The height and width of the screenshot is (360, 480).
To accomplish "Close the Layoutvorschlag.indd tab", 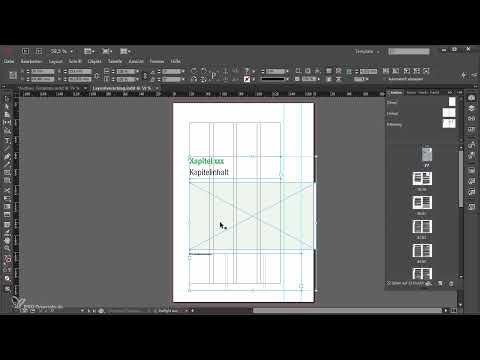I will (157, 88).
